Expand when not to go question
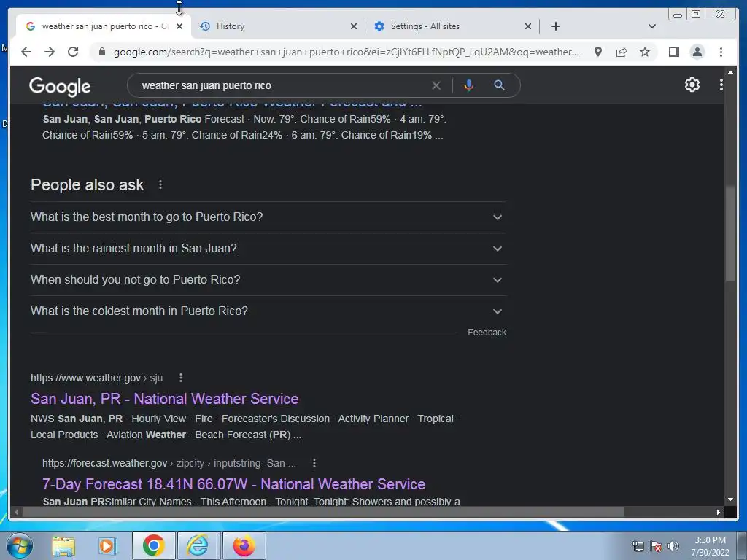The width and height of the screenshot is (747, 560). tap(268, 280)
